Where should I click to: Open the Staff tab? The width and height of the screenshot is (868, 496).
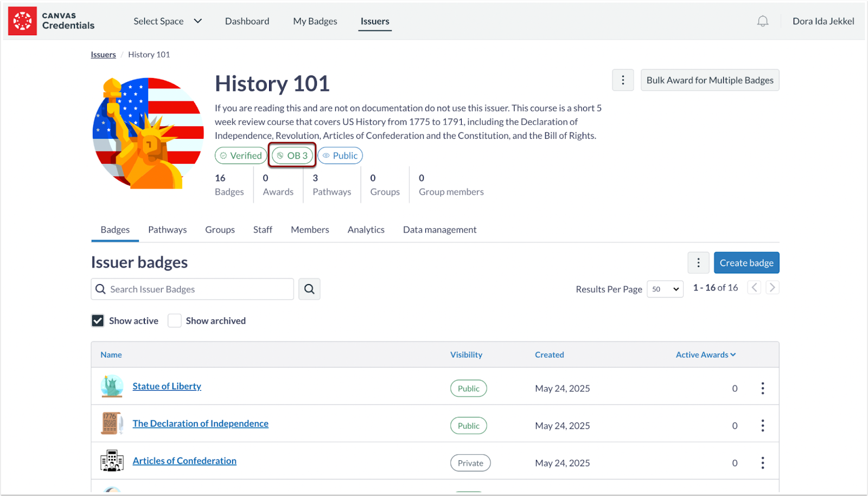coord(263,230)
